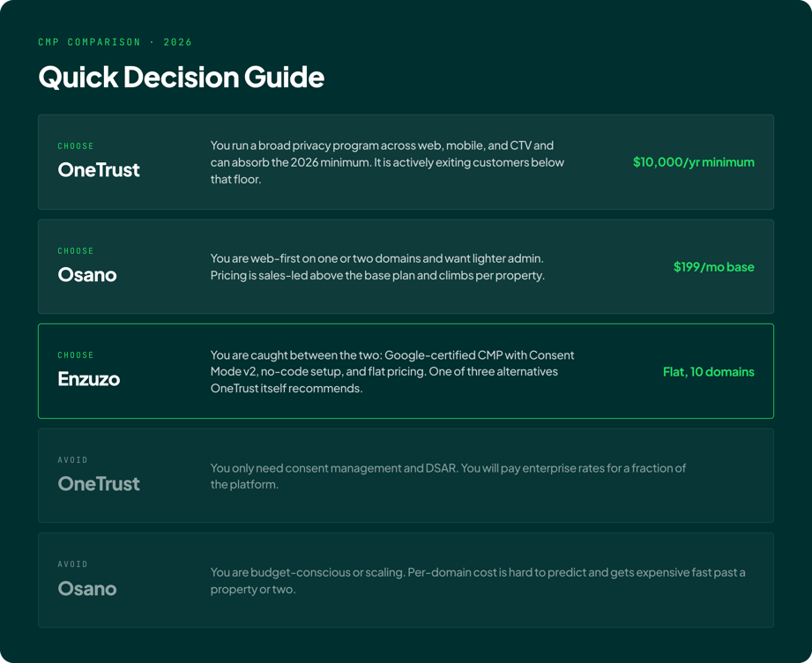This screenshot has height=663, width=812.
Task: Click AVOID tag above Osano
Action: pos(72,564)
